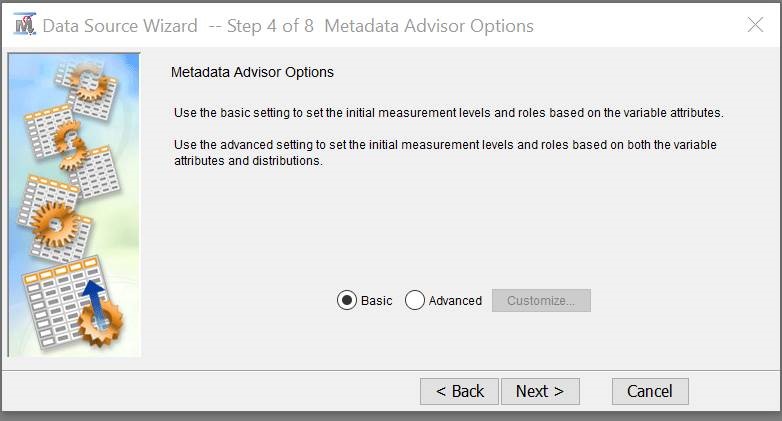Image resolution: width=782 pixels, height=421 pixels.
Task: Click the "Metadata Advisor Options" heading
Action: [252, 72]
